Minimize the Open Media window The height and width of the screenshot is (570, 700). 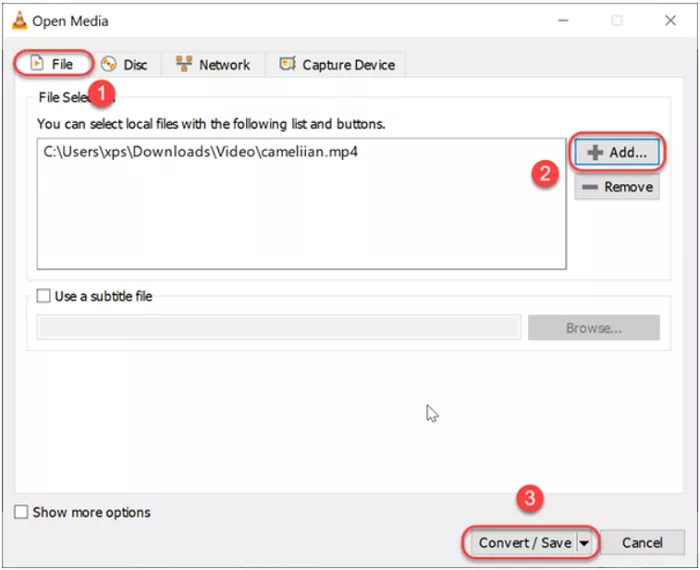click(563, 21)
